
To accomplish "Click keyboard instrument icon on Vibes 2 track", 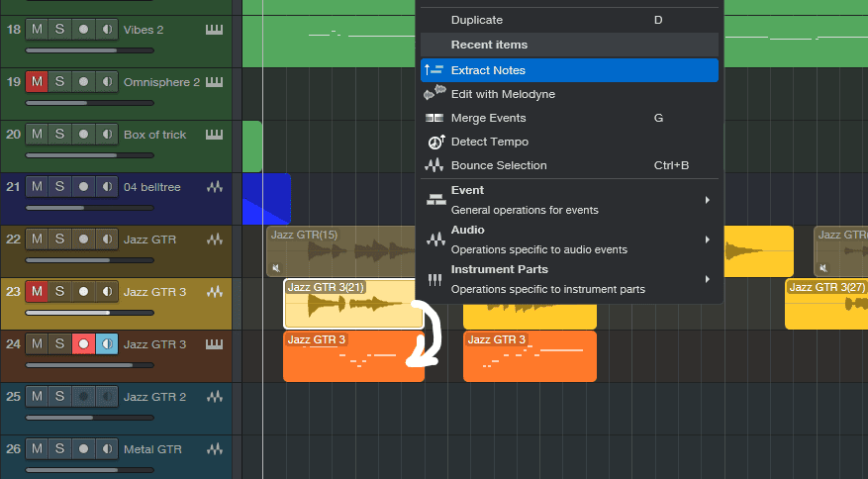I will tap(214, 30).
